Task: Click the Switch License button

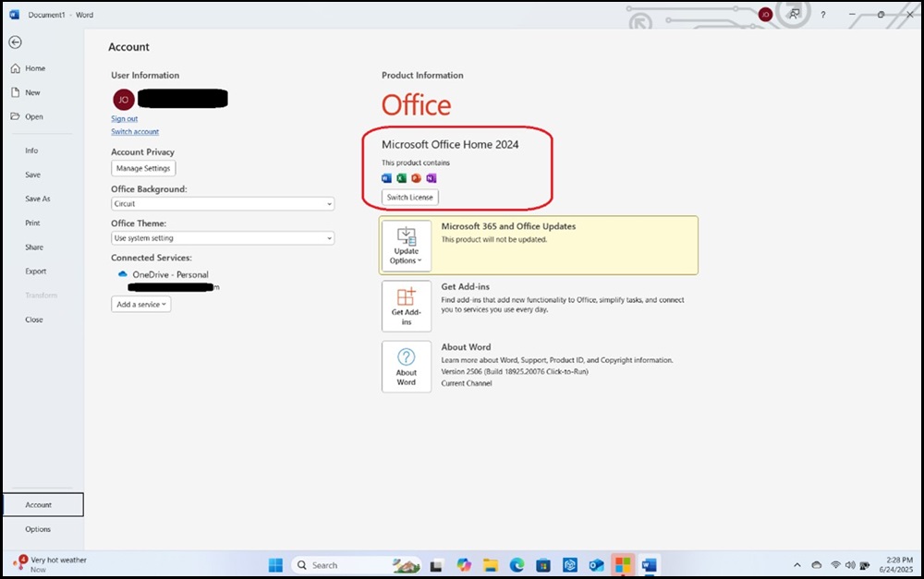Action: [x=409, y=196]
